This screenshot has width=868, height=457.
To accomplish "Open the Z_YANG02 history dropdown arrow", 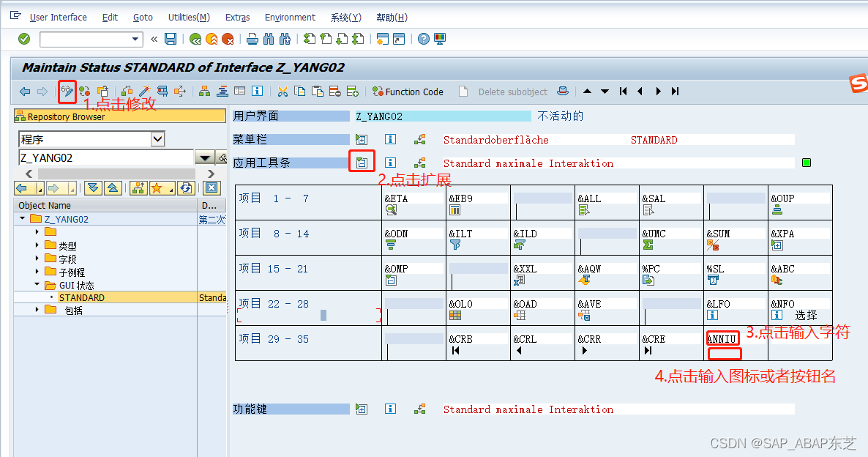I will [x=205, y=158].
